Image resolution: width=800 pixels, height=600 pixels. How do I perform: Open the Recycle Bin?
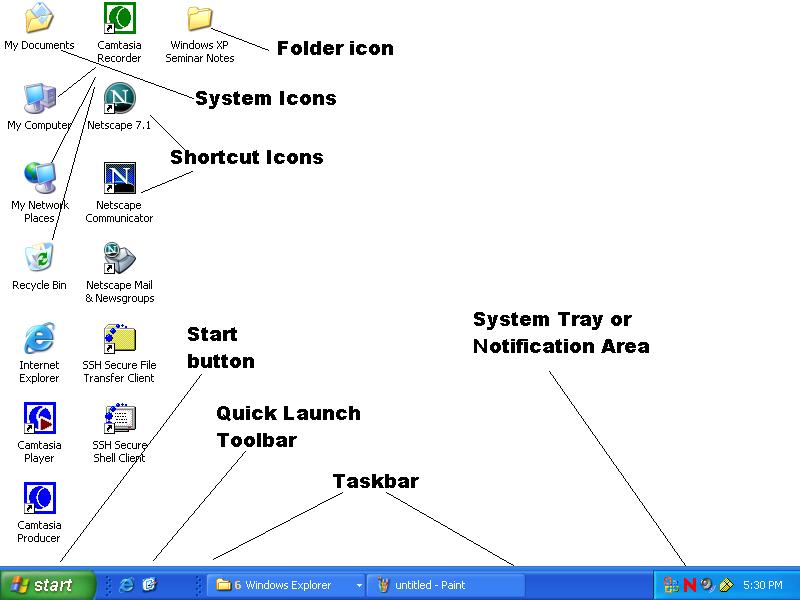click(x=39, y=259)
